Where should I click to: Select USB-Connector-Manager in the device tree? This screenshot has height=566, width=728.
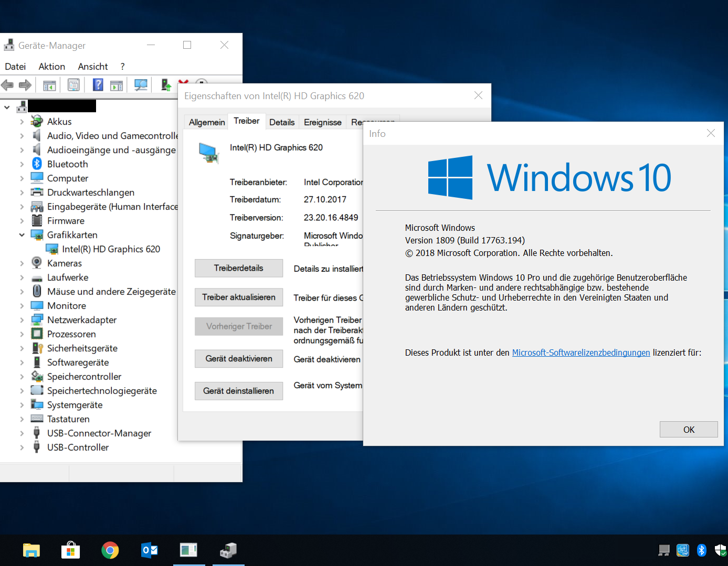click(x=99, y=433)
